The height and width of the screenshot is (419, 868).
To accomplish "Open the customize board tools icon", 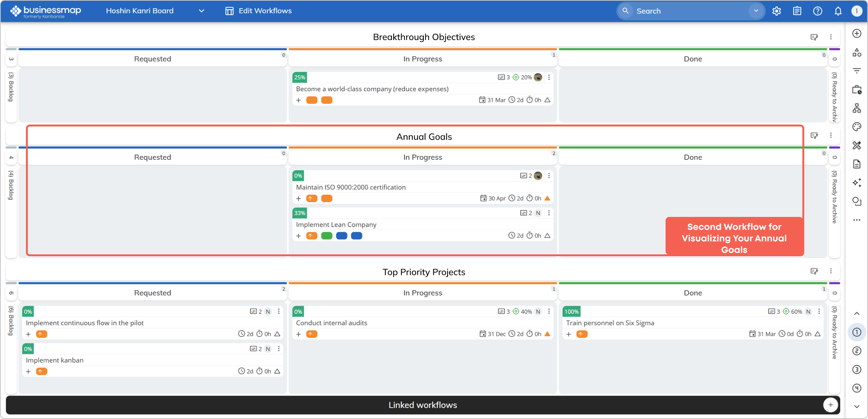I will click(x=857, y=145).
